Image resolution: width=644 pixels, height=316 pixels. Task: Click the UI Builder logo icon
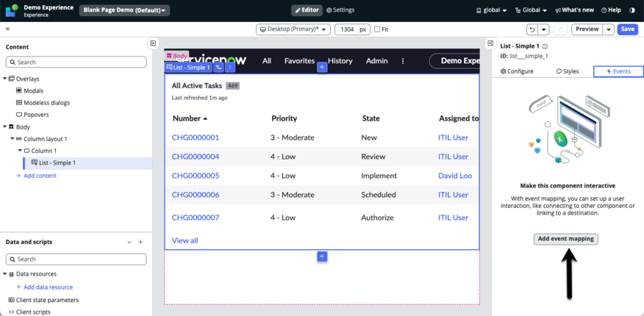click(12, 10)
